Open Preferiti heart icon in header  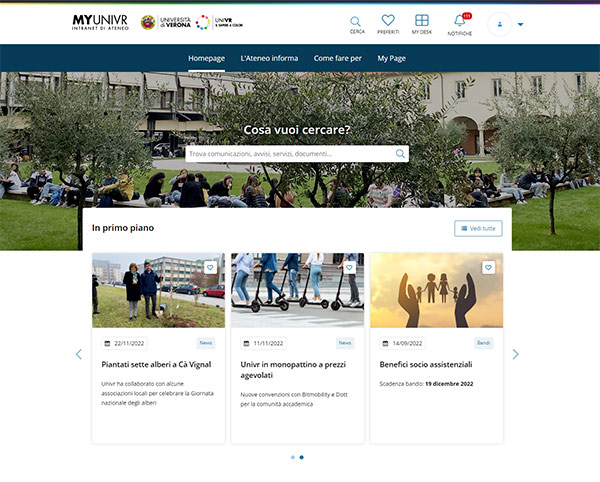388,23
